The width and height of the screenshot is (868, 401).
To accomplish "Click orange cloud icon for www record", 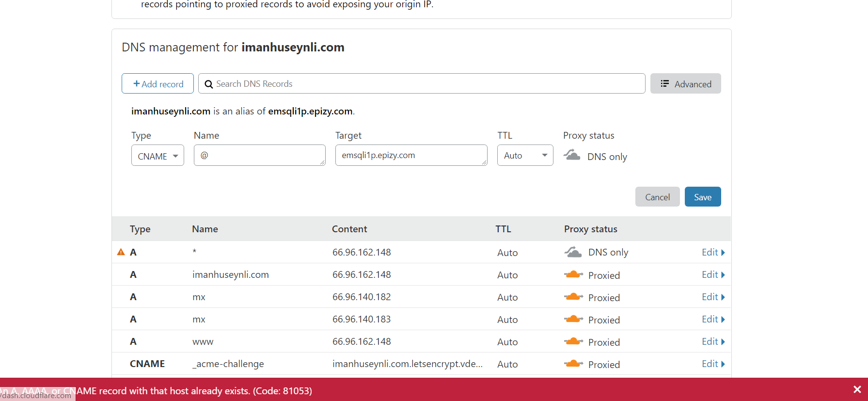I will click(573, 341).
